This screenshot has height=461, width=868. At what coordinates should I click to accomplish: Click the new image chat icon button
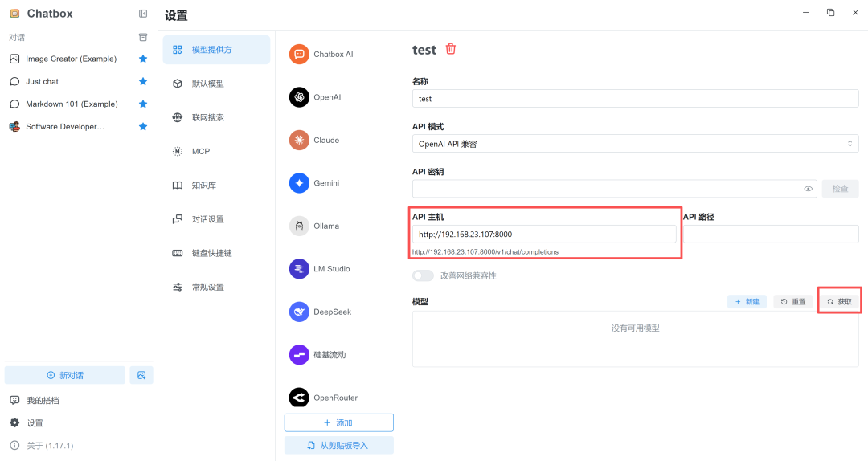coord(141,375)
